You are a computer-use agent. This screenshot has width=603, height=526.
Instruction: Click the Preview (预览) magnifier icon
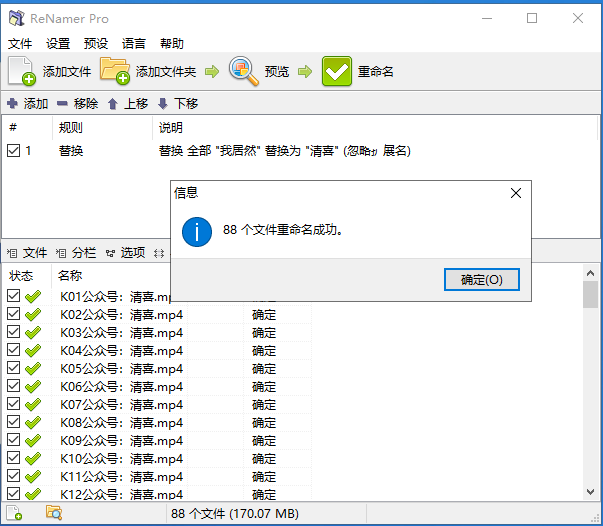coord(243,71)
